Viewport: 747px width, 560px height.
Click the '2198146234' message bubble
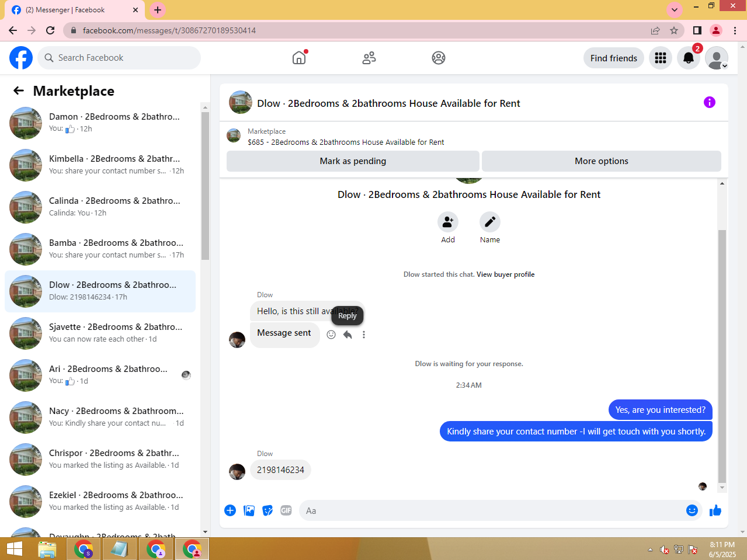pos(280,470)
